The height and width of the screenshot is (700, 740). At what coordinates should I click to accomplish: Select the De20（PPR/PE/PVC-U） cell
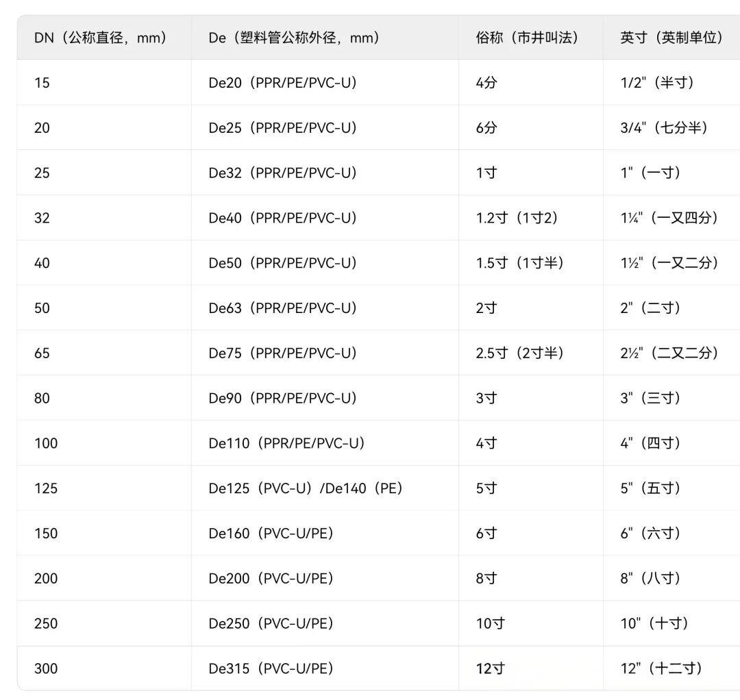[x=283, y=83]
